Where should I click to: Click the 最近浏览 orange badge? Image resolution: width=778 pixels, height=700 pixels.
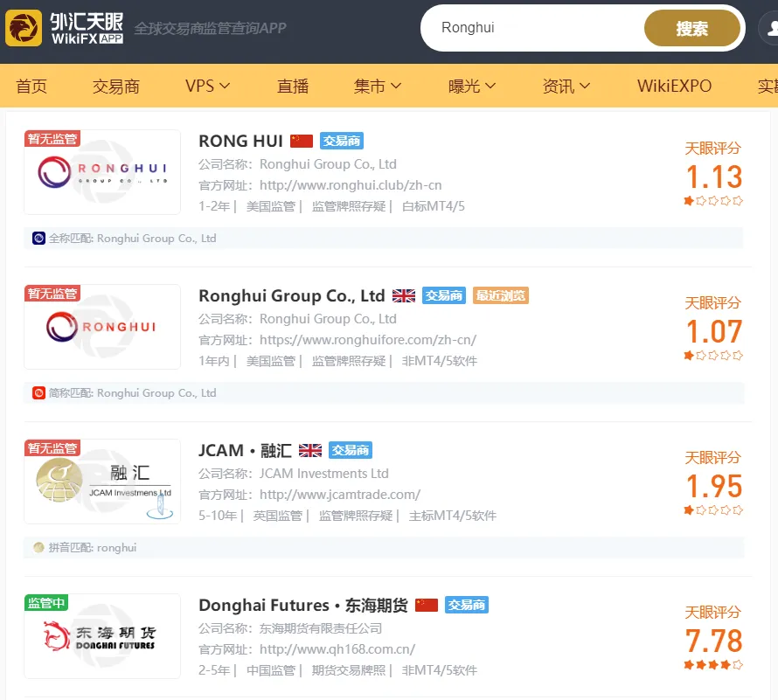click(501, 295)
